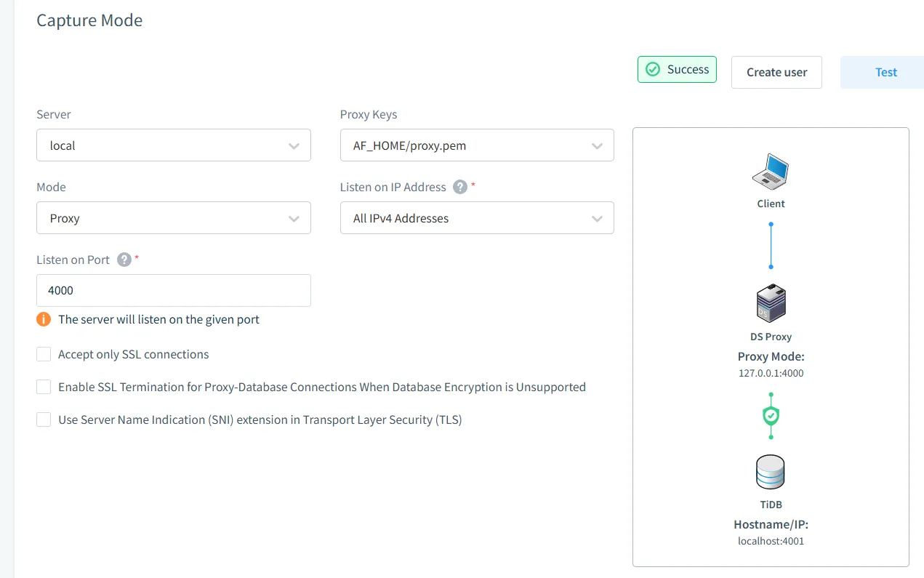Click the localhost:4001 hostname text

771,541
